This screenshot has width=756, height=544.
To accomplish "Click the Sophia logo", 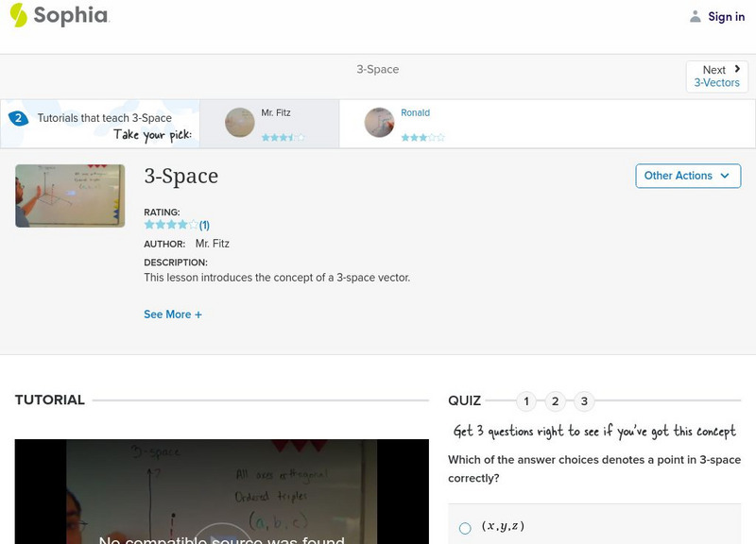I will coord(59,16).
